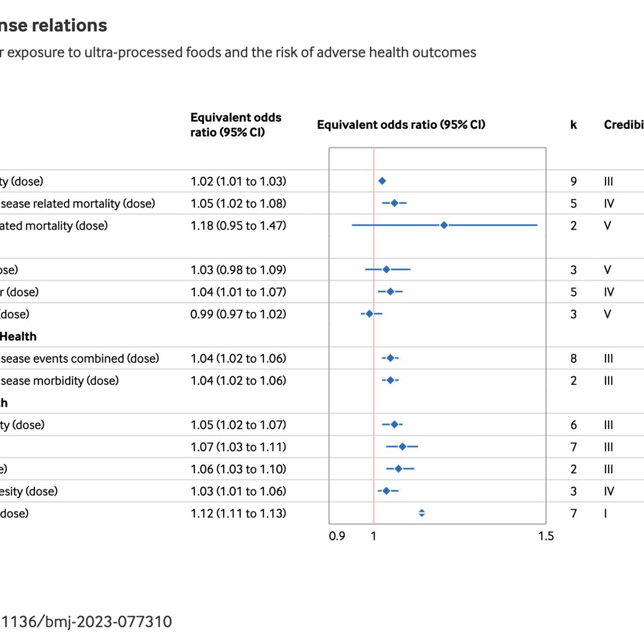
Task: Click credibility class I on last row
Action: pyautogui.click(x=606, y=514)
